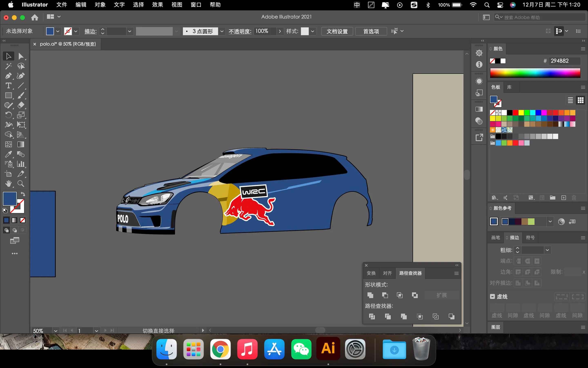Select the Column Graph tool
Image resolution: width=588 pixels, height=368 pixels.
tap(21, 164)
